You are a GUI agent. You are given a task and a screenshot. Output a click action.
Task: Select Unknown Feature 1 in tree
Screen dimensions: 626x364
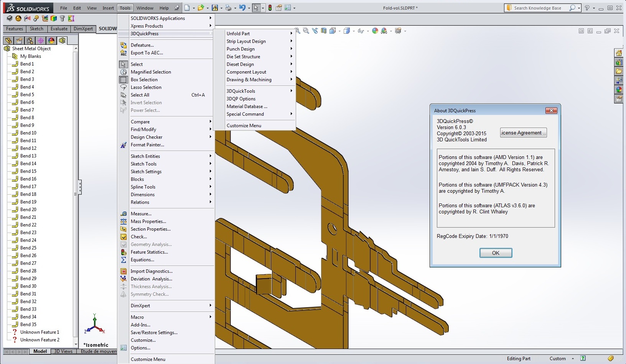click(x=40, y=332)
